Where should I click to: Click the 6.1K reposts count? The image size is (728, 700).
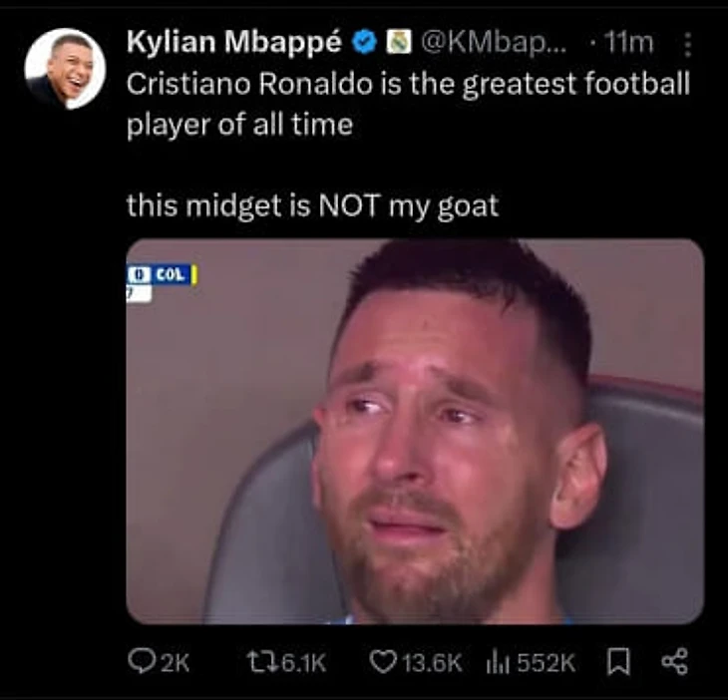coord(301,662)
